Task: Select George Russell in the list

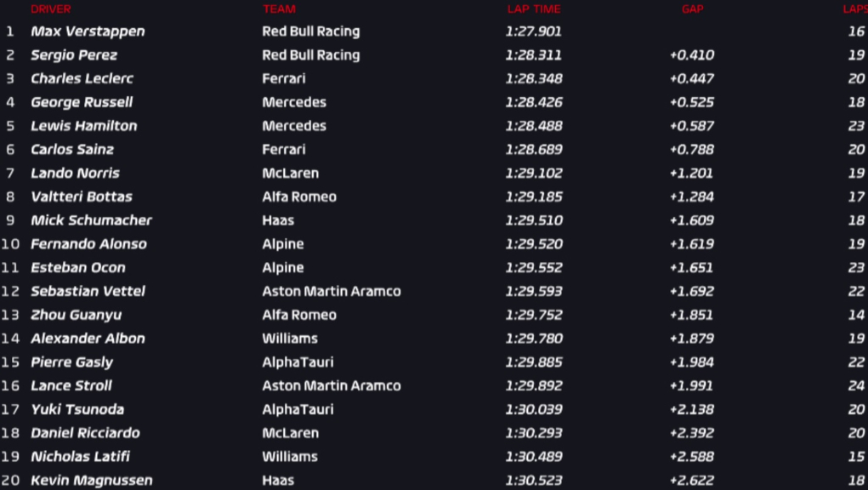Action: click(82, 102)
